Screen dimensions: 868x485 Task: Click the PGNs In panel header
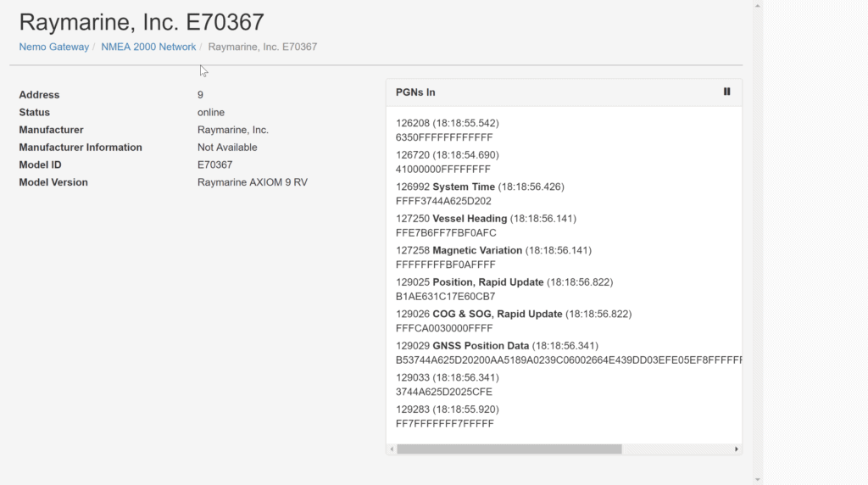[564, 92]
